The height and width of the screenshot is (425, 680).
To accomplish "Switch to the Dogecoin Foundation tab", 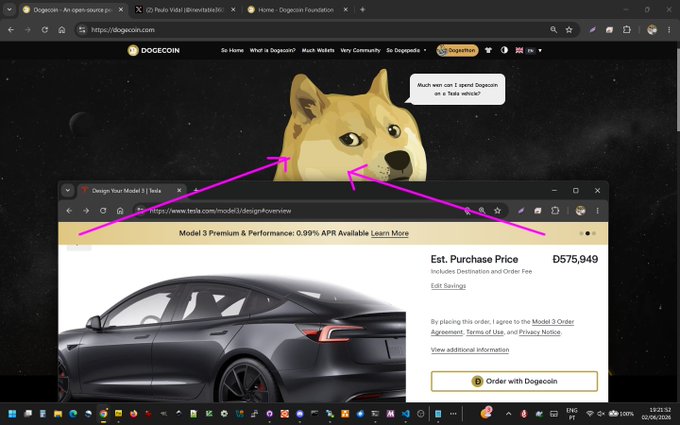I will [296, 10].
